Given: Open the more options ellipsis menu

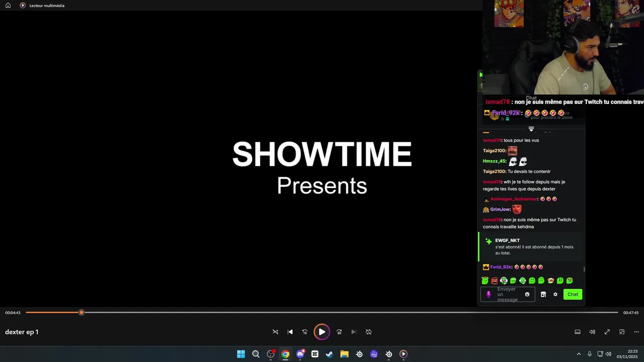Looking at the screenshot, I should click(x=636, y=332).
